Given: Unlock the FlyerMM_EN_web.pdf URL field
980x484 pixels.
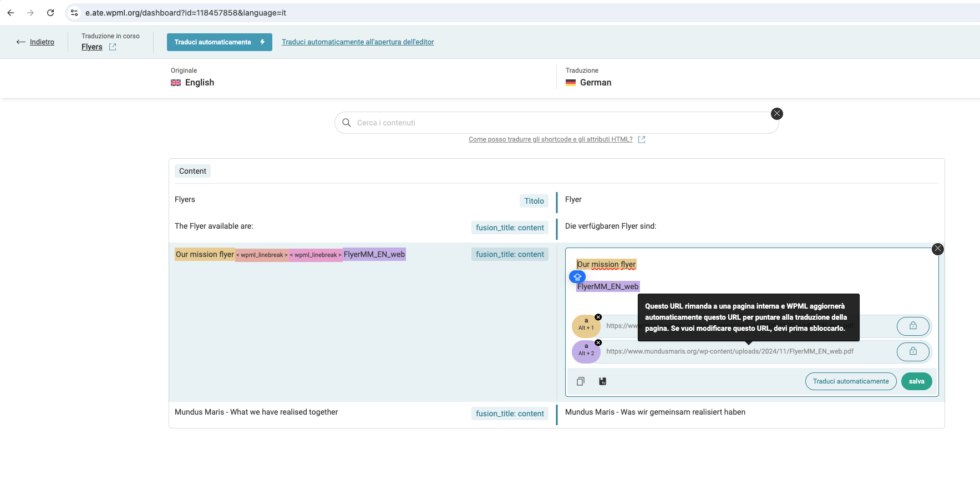Looking at the screenshot, I should point(913,351).
